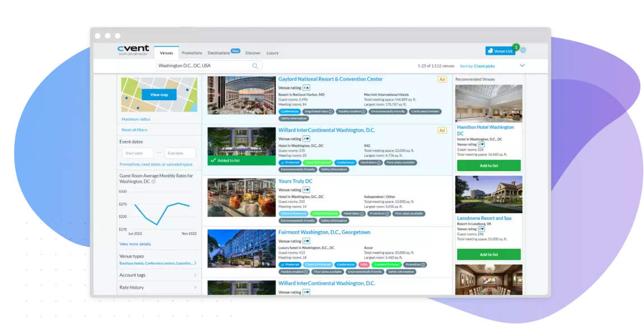Click the Ad badge on the Gaylord listing
This screenshot has width=644, height=324.
point(442,79)
